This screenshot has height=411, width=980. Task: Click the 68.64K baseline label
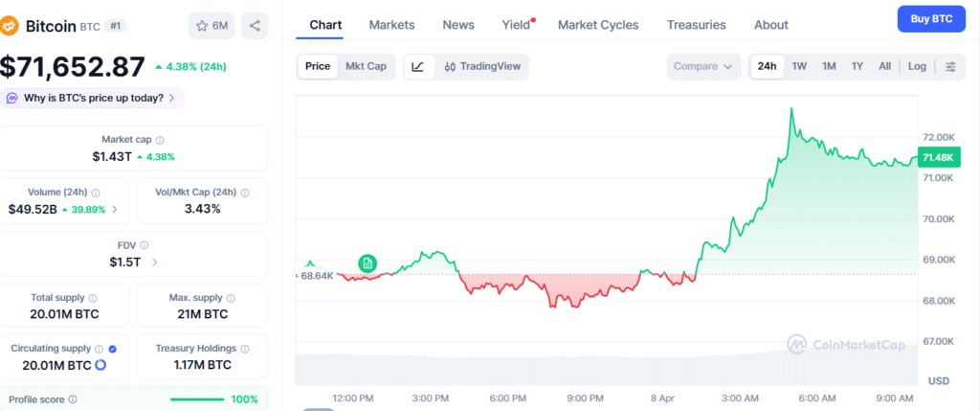coord(317,275)
